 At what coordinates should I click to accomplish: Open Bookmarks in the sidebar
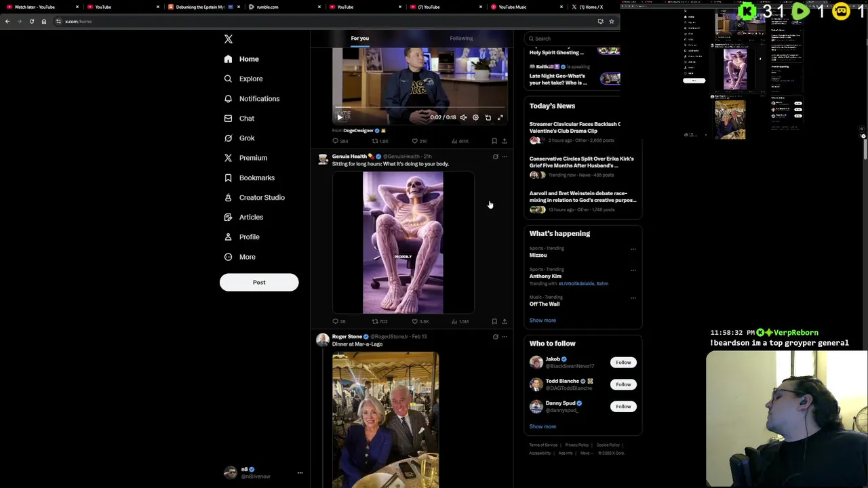click(249, 178)
